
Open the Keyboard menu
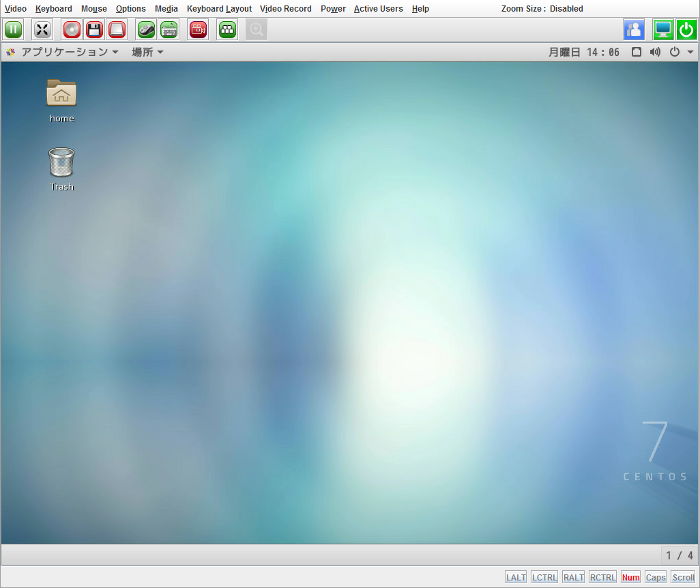pos(54,8)
